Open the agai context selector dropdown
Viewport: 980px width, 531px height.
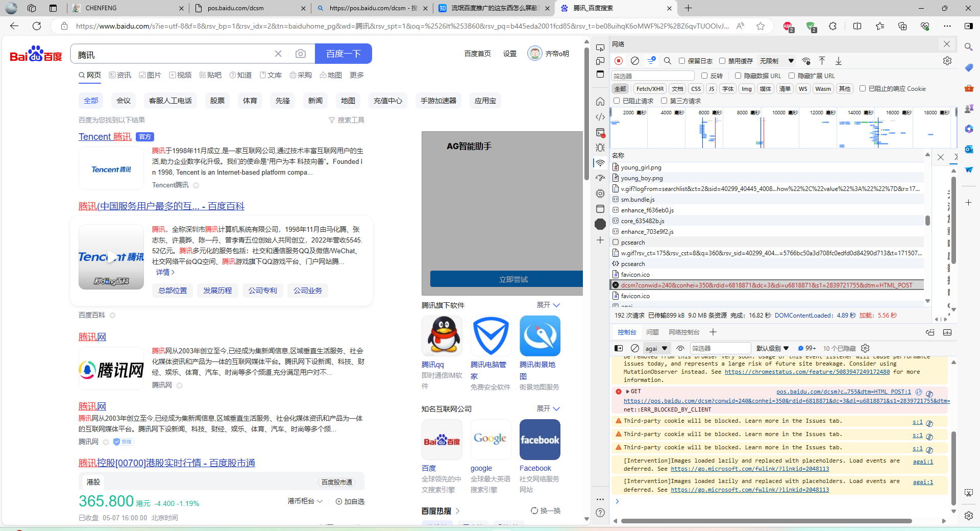click(x=657, y=348)
